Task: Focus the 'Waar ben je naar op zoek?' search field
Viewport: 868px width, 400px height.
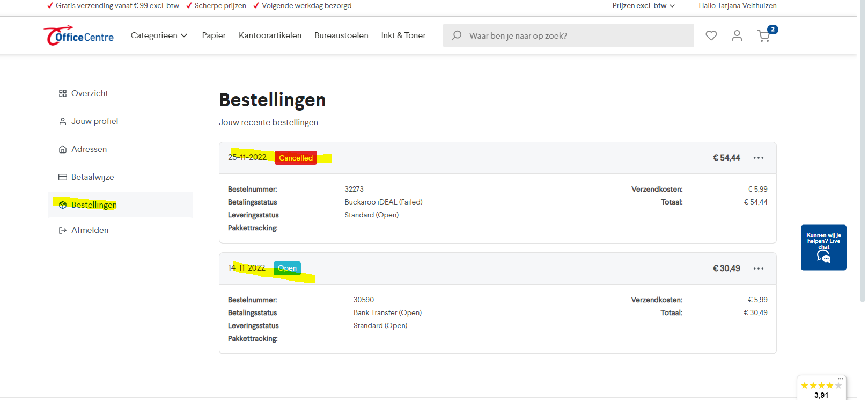Action: pyautogui.click(x=569, y=35)
